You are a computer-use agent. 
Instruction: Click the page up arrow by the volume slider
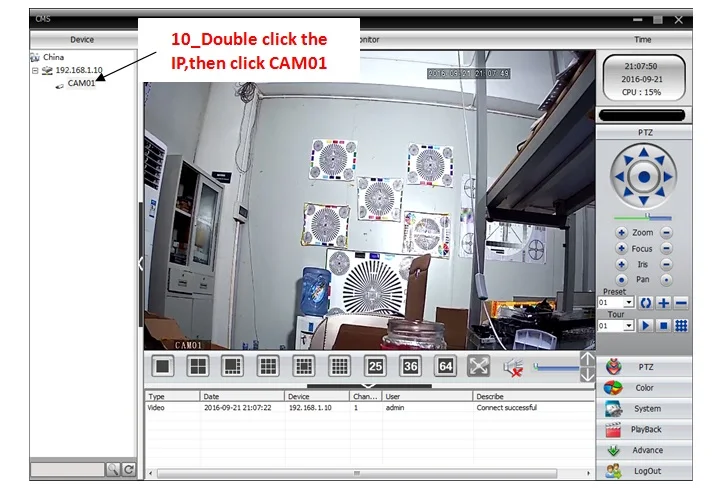(587, 359)
